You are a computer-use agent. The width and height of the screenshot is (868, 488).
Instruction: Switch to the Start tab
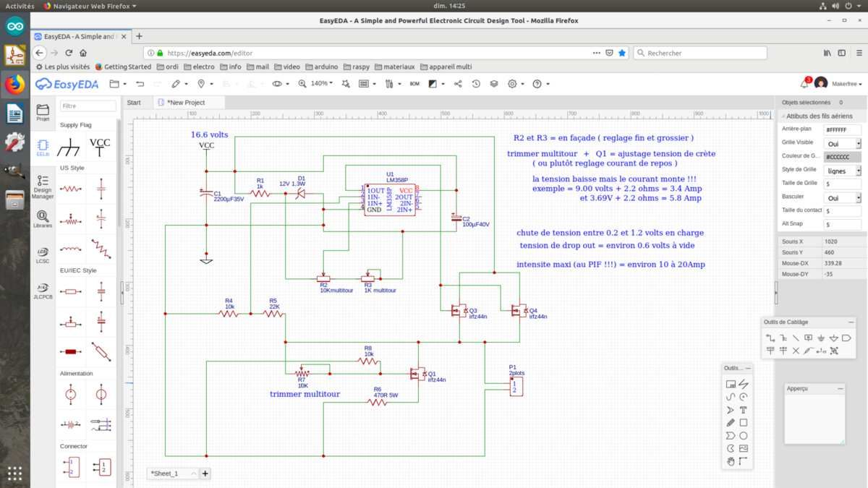pyautogui.click(x=134, y=103)
